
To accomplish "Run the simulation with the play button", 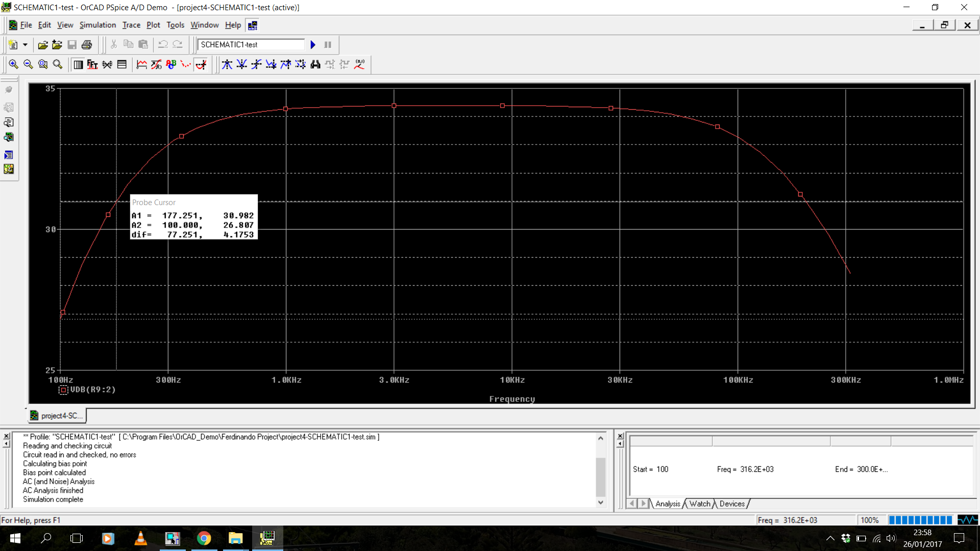I will point(313,45).
